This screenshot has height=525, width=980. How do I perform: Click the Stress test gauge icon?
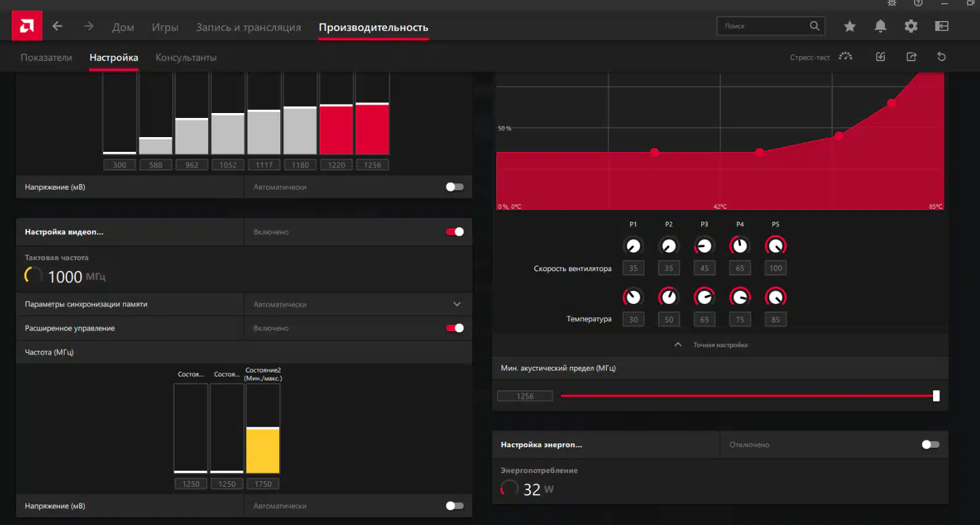pos(845,57)
